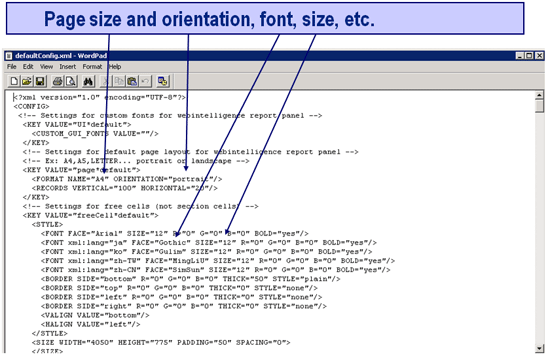Screen dimensions: 550x361
Task: Maximize the WordPad window
Action: pos(529,55)
